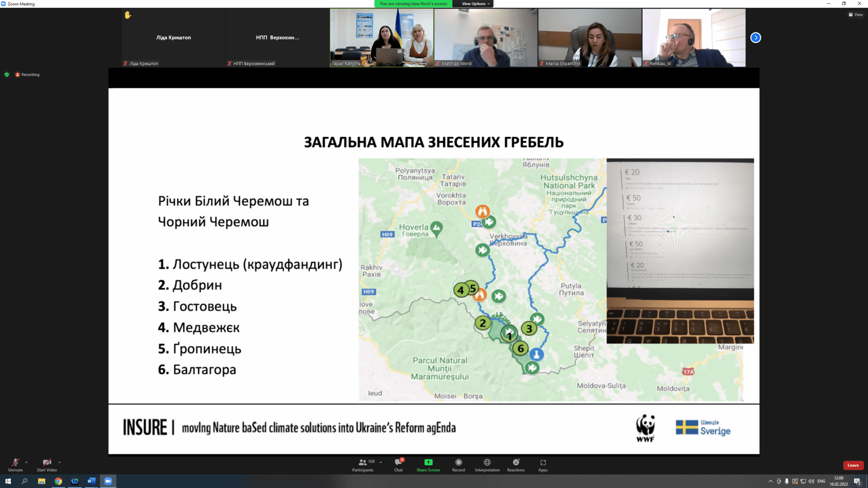Expand the participants options arrow
This screenshot has width=868, height=488.
tap(381, 462)
